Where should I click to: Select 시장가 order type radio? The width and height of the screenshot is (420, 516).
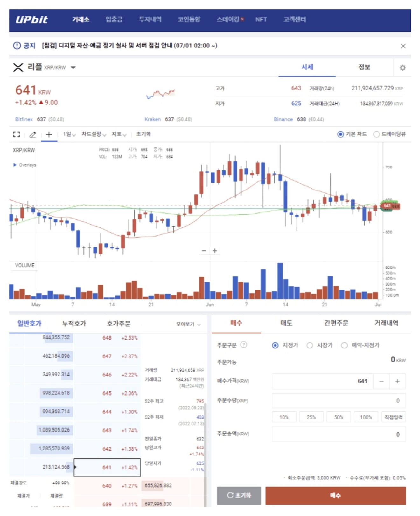tap(310, 345)
